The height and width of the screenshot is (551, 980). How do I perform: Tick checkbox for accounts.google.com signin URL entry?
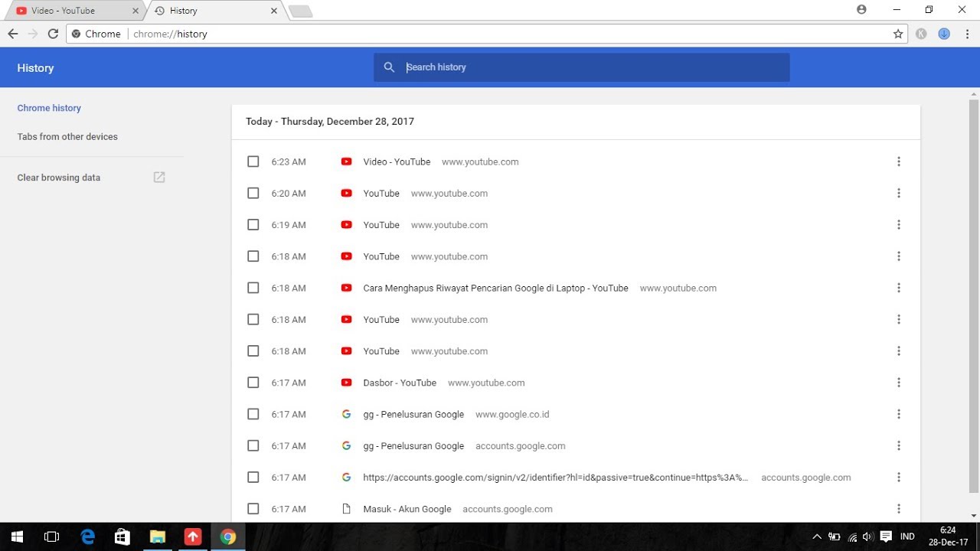tap(253, 477)
